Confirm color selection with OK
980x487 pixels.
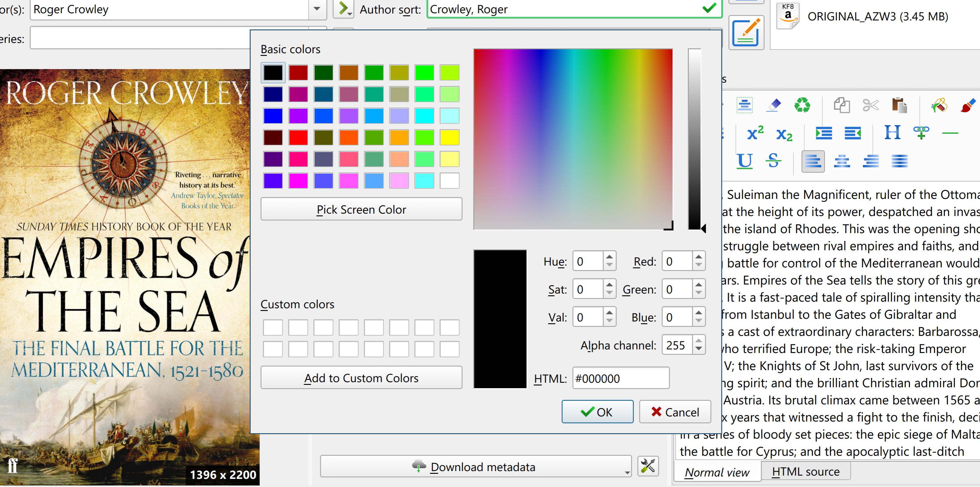point(597,412)
